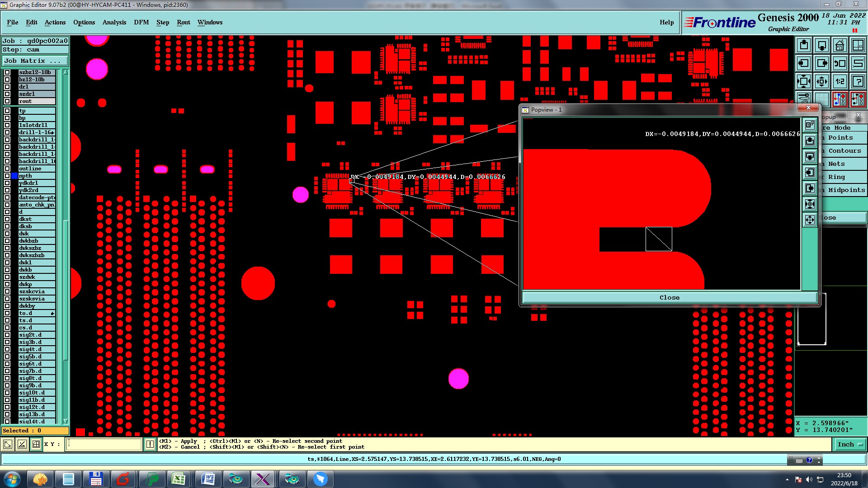Screen dimensions: 868x488
Task: Open the Analysis menu
Action: click(114, 22)
